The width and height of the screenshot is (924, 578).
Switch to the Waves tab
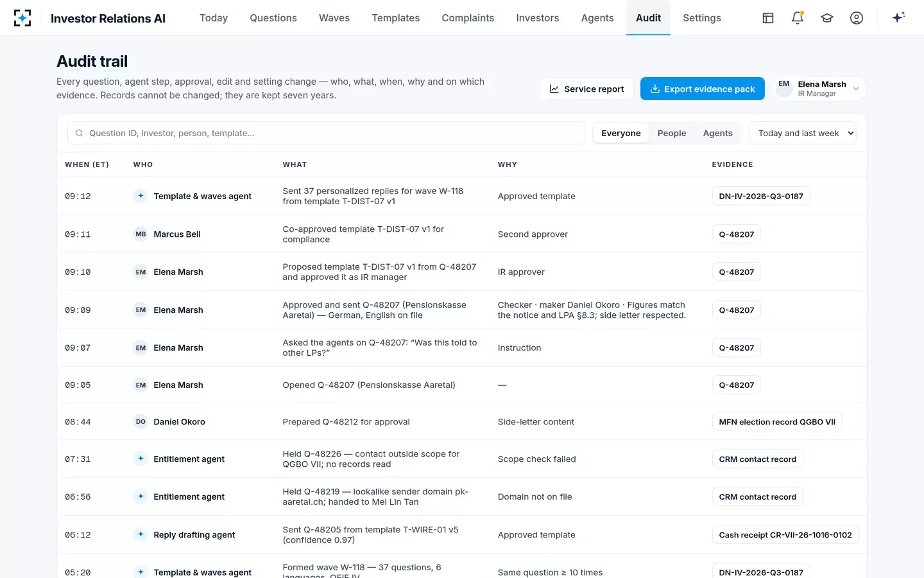(x=334, y=18)
